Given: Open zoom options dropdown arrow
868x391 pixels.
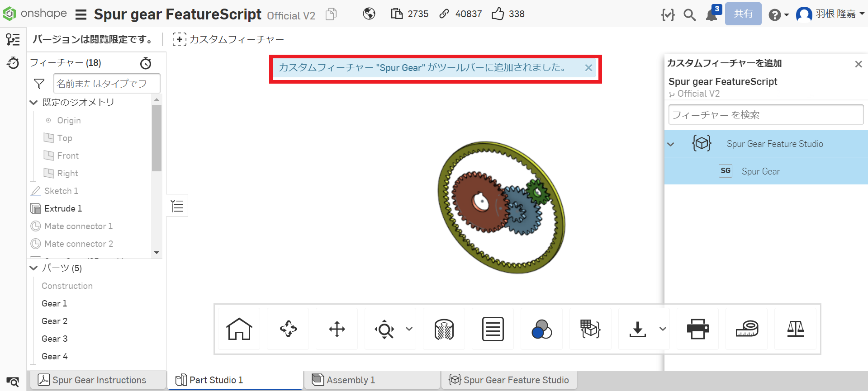Looking at the screenshot, I should pos(409,329).
